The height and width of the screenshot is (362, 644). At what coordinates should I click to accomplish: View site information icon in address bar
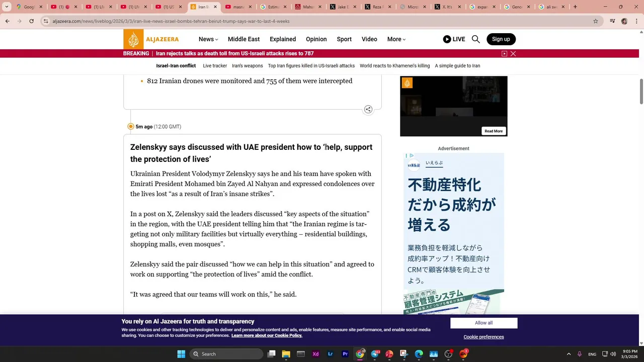coord(46,21)
